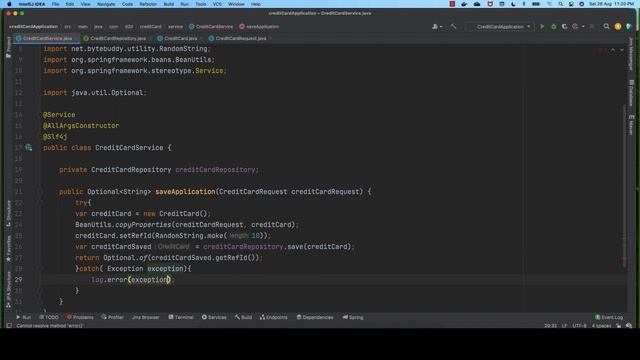Start debugging with the bug icon
This screenshot has width=640, height=360.
coord(553,27)
